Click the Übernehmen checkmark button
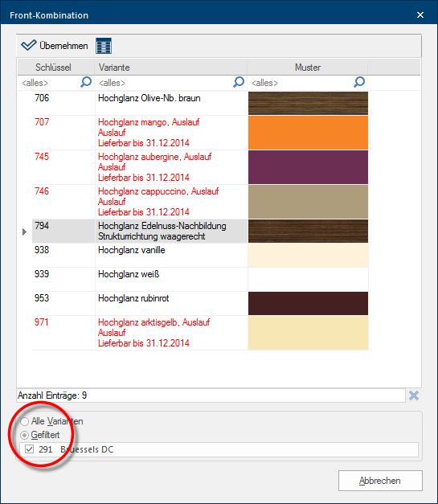438x504 pixels. point(55,46)
